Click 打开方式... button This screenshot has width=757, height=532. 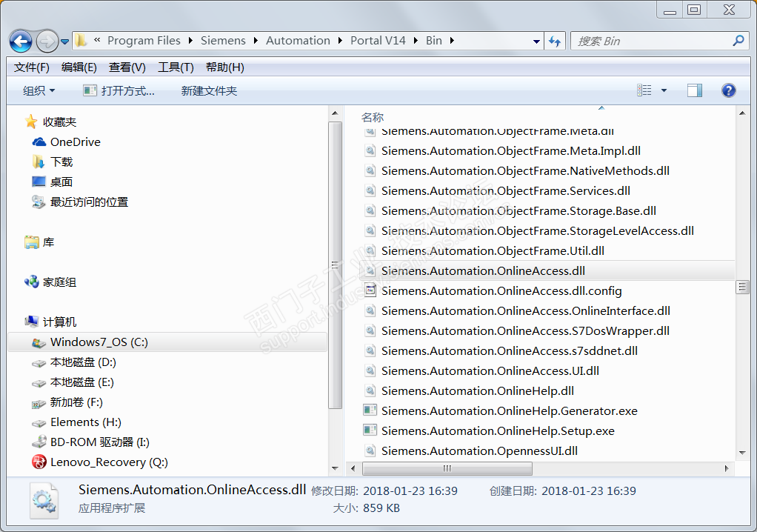tap(119, 90)
